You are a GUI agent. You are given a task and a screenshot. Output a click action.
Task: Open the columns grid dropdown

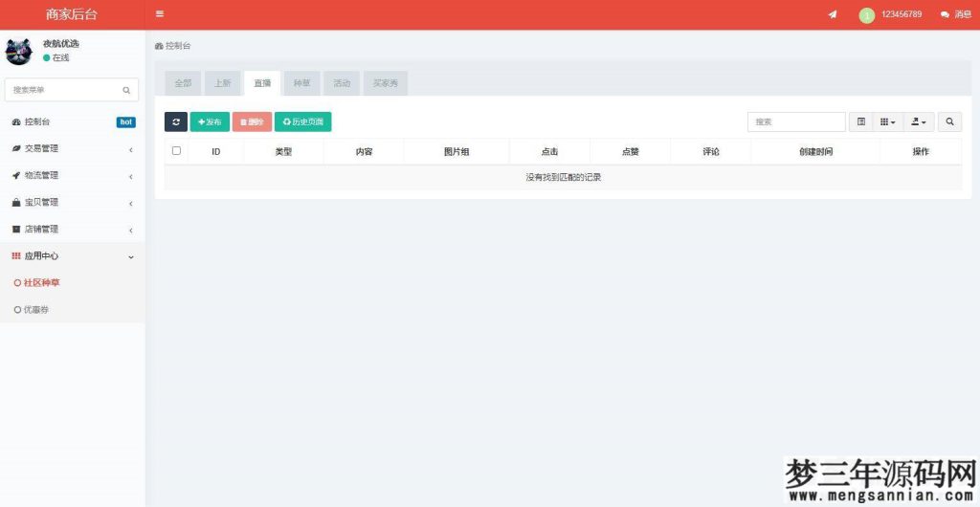coord(888,122)
